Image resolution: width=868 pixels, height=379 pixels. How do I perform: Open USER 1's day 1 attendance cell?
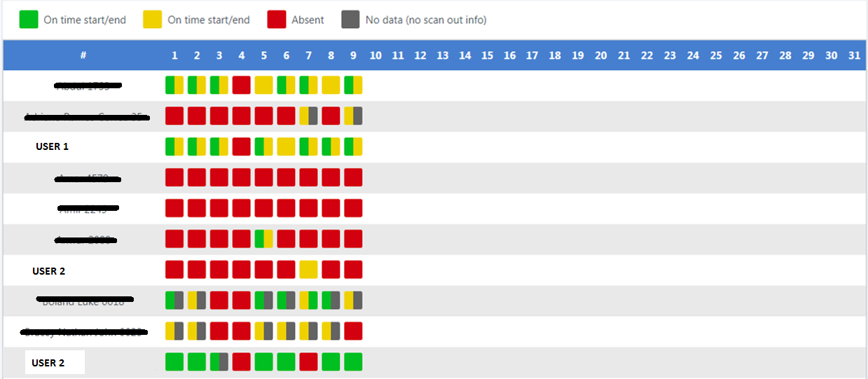pyautogui.click(x=174, y=146)
